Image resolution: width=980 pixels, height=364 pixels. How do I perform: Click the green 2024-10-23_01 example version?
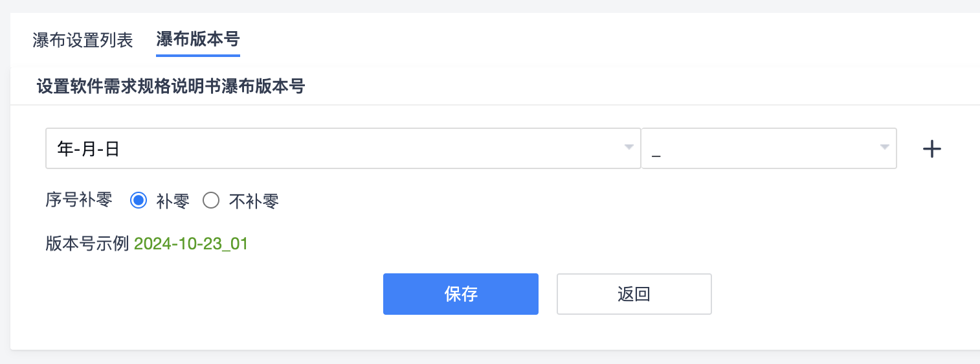click(191, 244)
